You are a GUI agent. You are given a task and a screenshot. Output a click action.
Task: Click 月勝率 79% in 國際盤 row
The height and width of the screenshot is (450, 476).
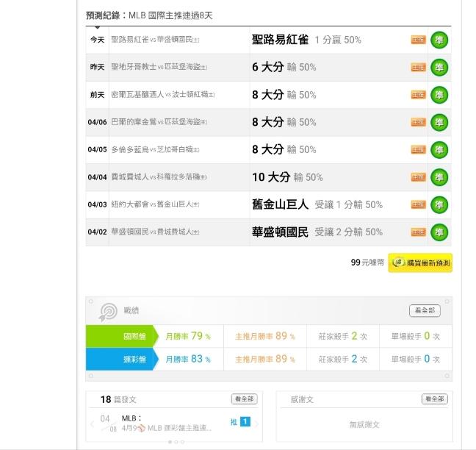point(188,336)
